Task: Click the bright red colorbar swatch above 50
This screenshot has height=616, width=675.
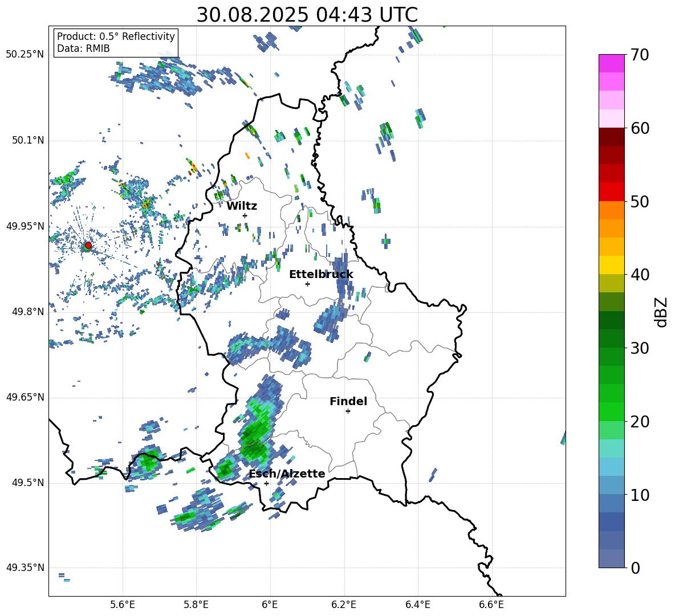Action: pos(612,192)
